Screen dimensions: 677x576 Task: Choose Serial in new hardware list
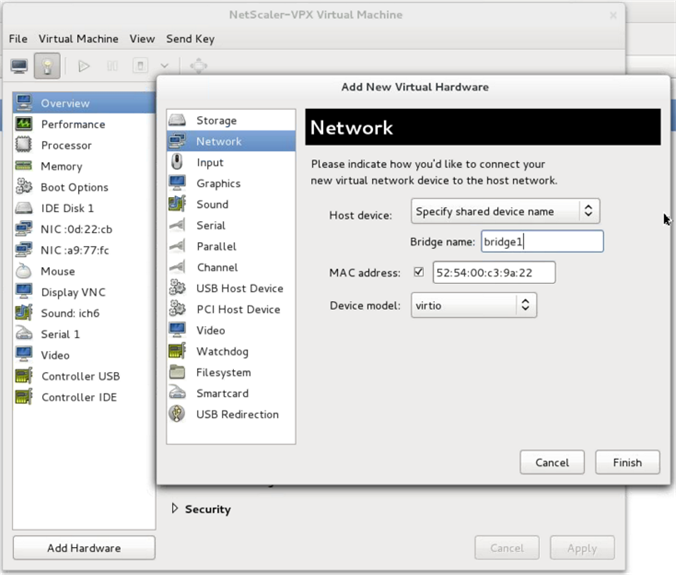pos(231,225)
